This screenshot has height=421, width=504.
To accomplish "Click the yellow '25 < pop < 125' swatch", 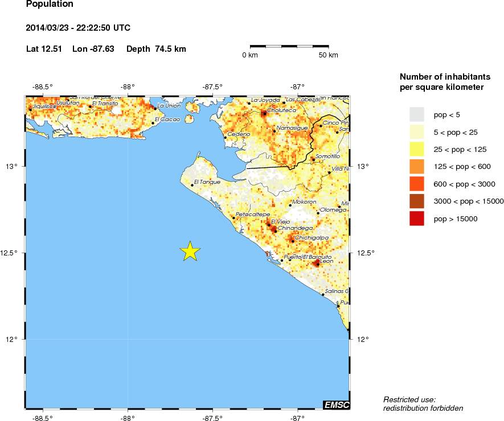I will pyautogui.click(x=417, y=150).
